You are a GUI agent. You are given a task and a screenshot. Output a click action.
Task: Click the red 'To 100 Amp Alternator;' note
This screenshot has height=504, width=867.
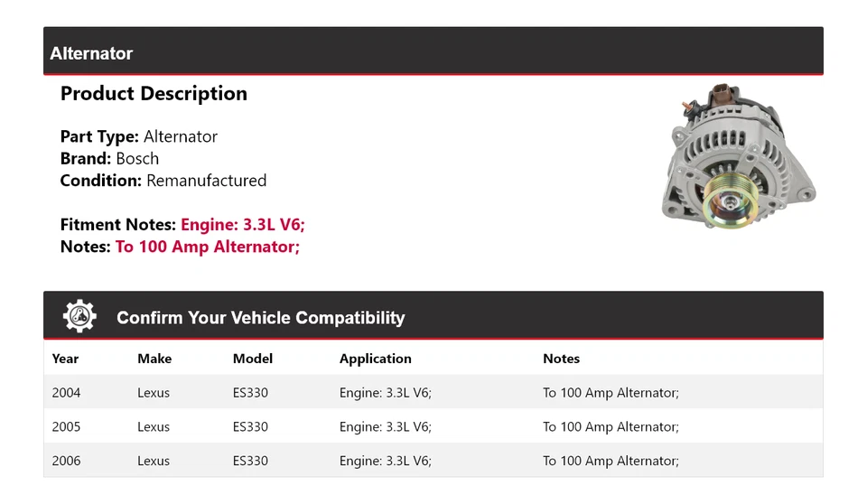click(x=208, y=247)
